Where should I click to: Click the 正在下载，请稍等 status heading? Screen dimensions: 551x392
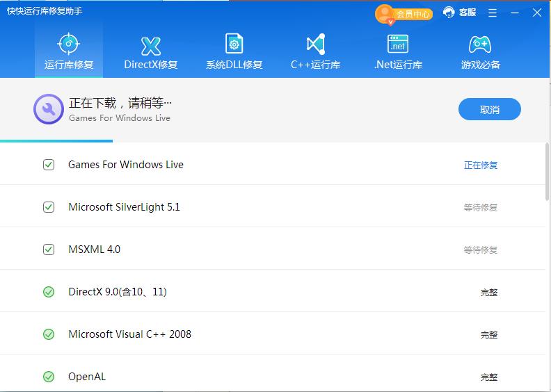pyautogui.click(x=120, y=103)
